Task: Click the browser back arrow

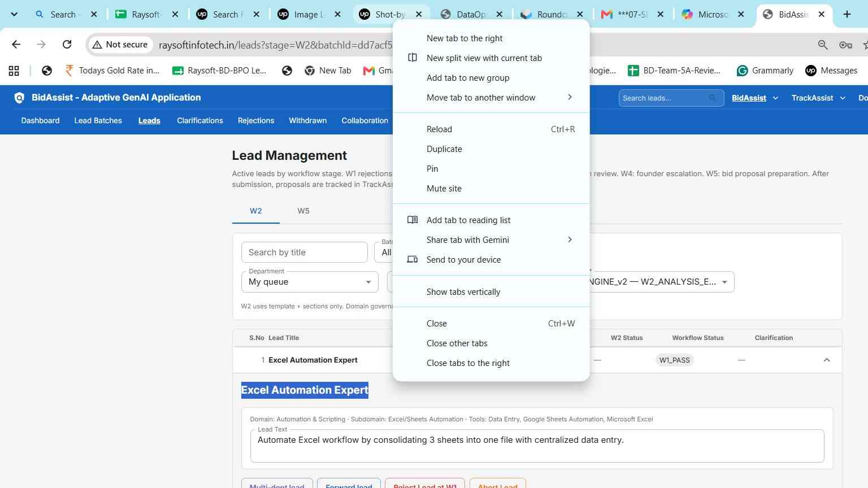Action: (16, 44)
